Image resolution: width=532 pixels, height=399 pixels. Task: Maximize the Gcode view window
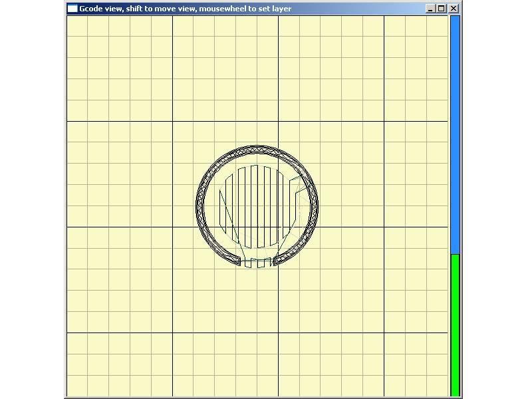click(442, 9)
